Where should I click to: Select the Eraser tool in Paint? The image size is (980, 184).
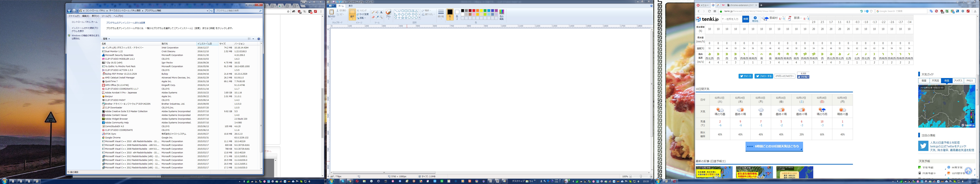coord(373,17)
